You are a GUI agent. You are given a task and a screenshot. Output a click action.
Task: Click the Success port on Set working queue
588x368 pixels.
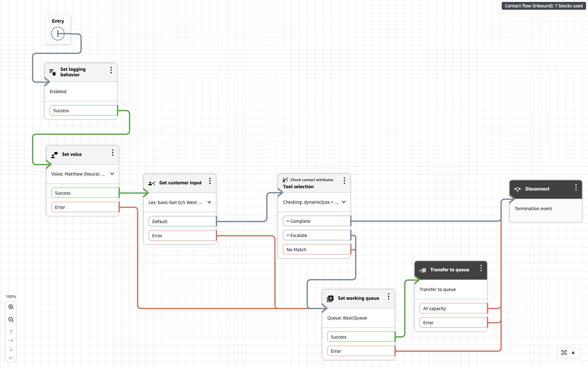coord(360,337)
